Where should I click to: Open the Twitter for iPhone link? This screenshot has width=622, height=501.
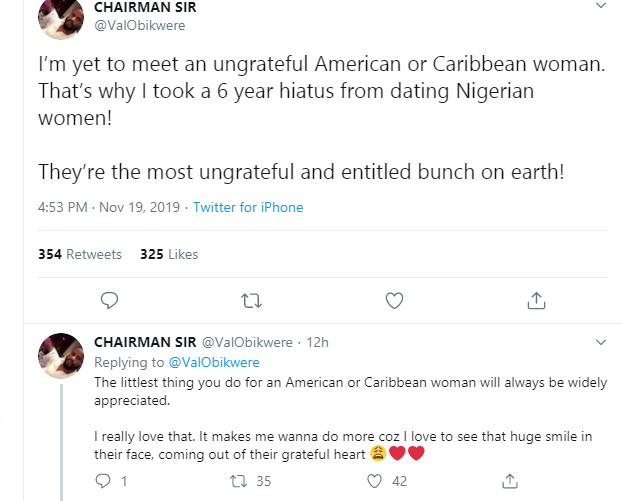(248, 208)
